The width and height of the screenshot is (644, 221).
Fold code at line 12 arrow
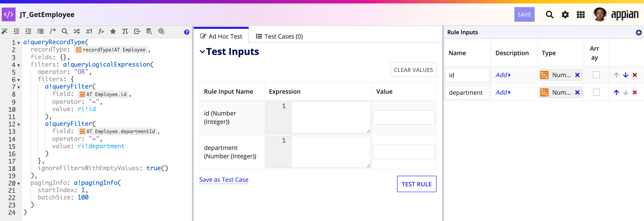[19, 124]
